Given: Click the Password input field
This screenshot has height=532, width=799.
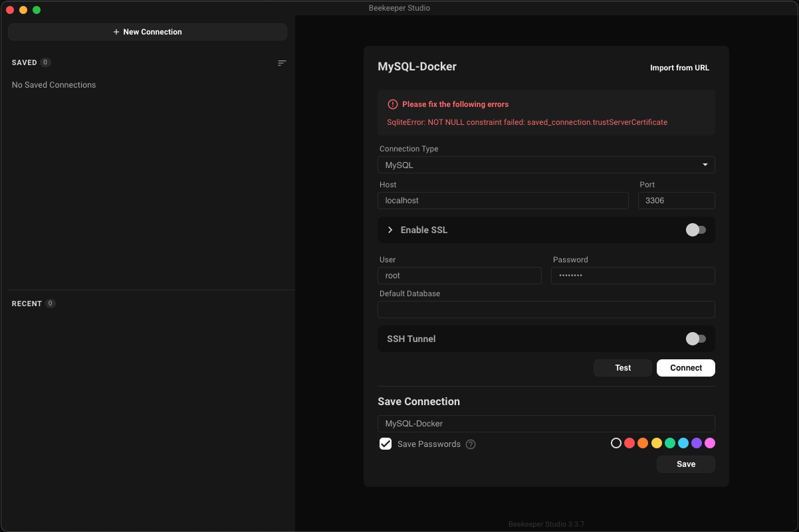Looking at the screenshot, I should tap(633, 276).
